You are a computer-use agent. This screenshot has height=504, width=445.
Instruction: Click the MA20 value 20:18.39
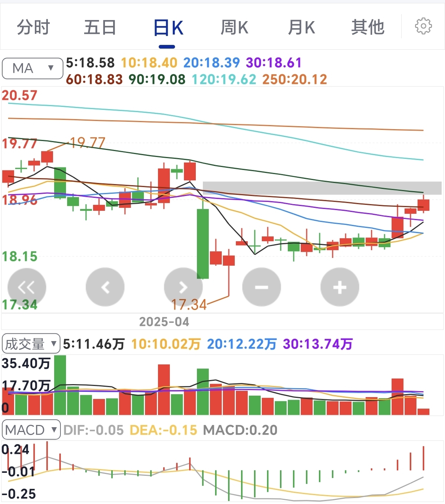coord(211,63)
